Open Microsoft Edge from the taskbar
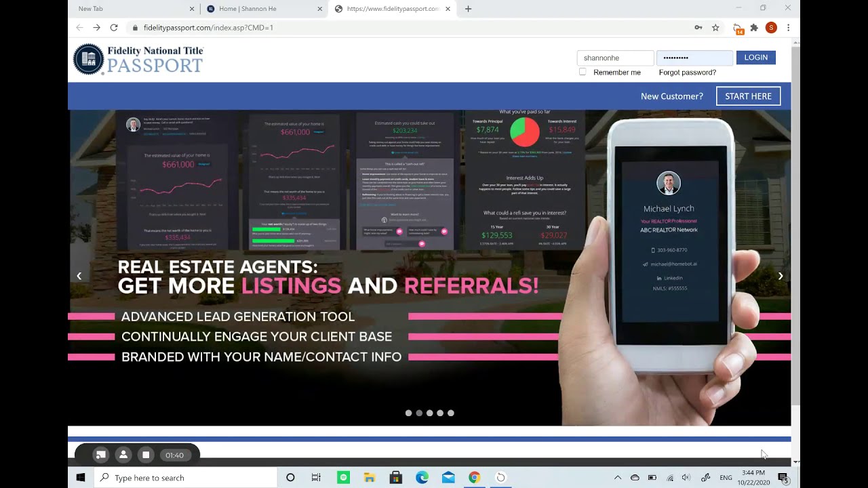Image resolution: width=868 pixels, height=488 pixels. (x=422, y=478)
